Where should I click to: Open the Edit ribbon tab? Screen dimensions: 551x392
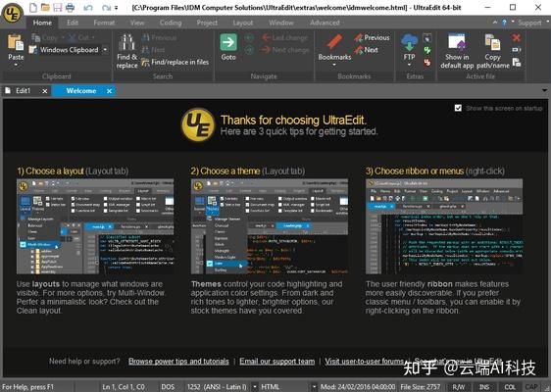click(x=73, y=23)
